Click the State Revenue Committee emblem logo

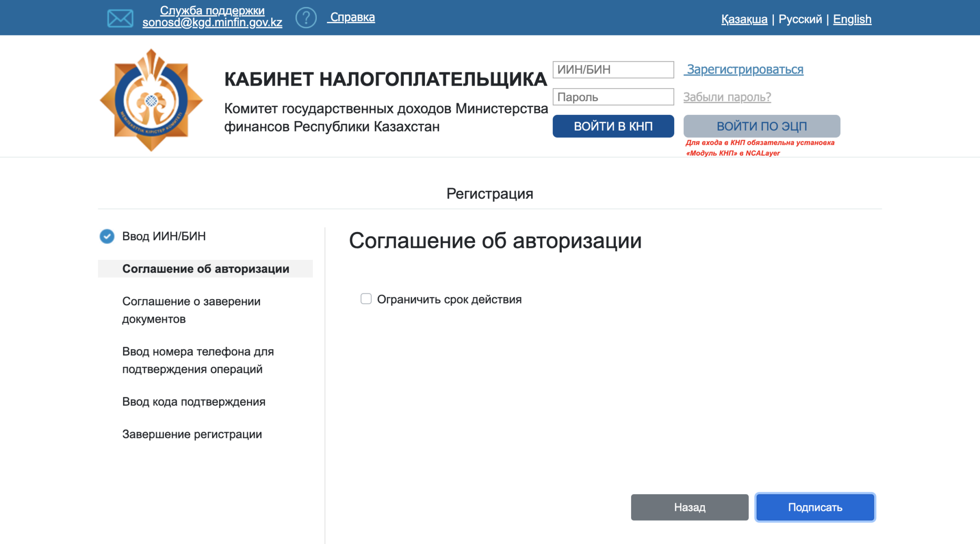tap(151, 100)
